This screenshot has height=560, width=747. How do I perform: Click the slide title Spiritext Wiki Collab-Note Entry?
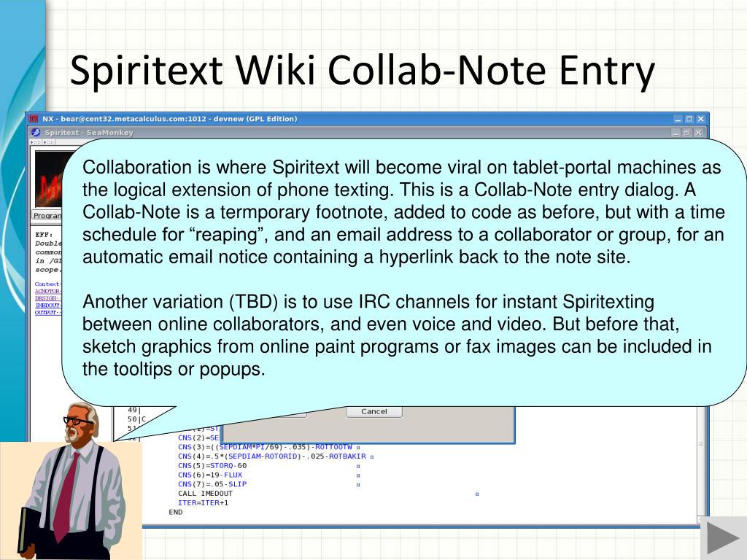(x=363, y=71)
